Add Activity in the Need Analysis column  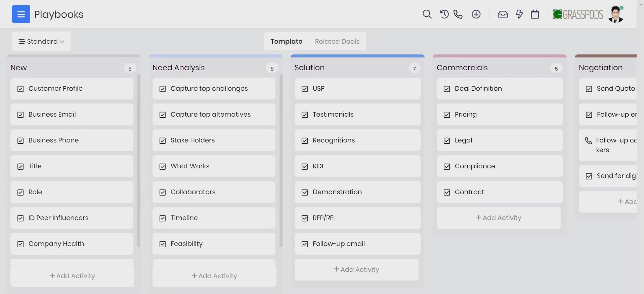[x=214, y=276]
